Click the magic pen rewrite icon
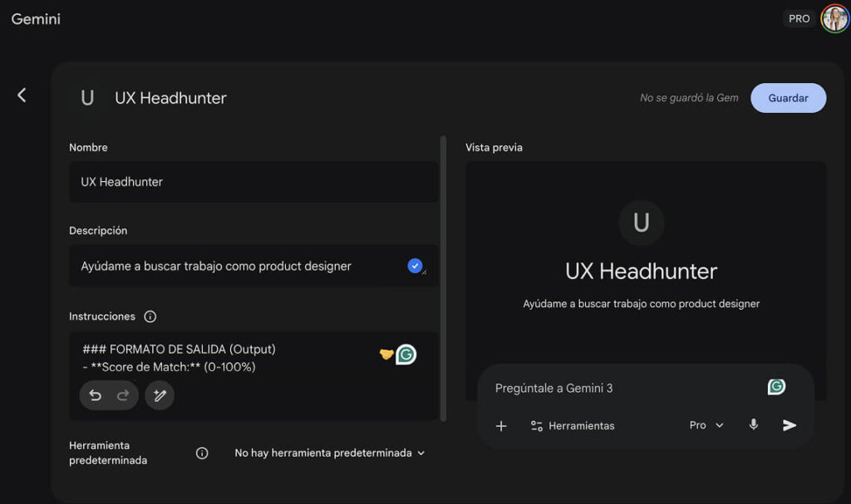Image resolution: width=851 pixels, height=504 pixels. [160, 395]
